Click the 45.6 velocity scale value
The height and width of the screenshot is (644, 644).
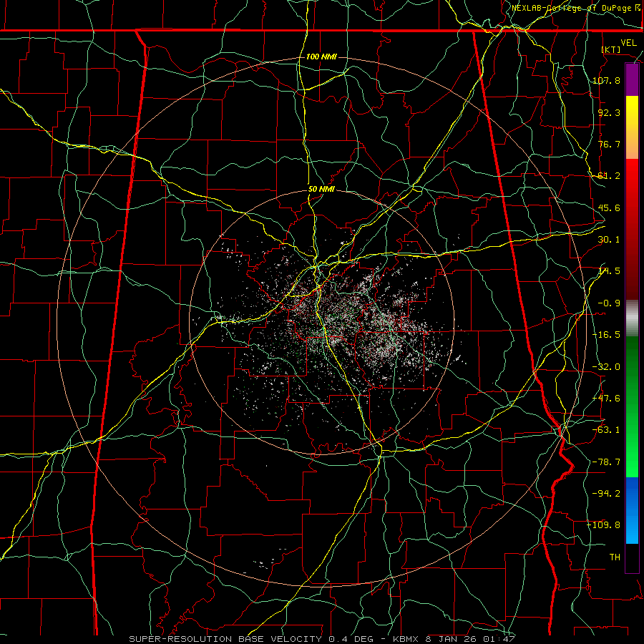[609, 208]
